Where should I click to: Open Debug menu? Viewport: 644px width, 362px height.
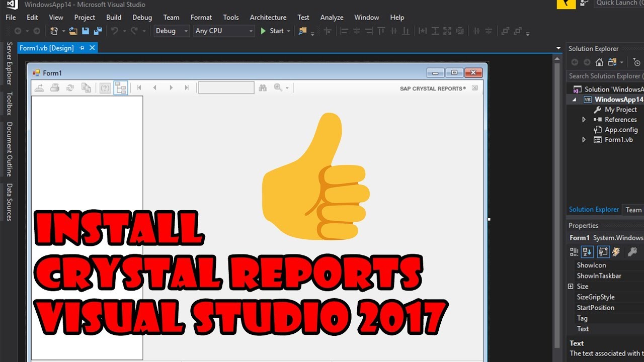coord(142,17)
